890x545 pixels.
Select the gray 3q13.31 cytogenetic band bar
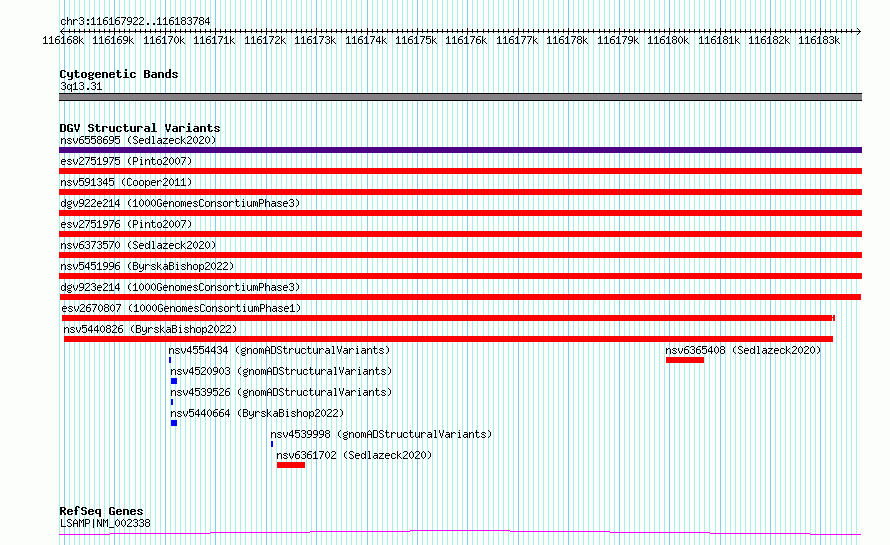(x=460, y=97)
